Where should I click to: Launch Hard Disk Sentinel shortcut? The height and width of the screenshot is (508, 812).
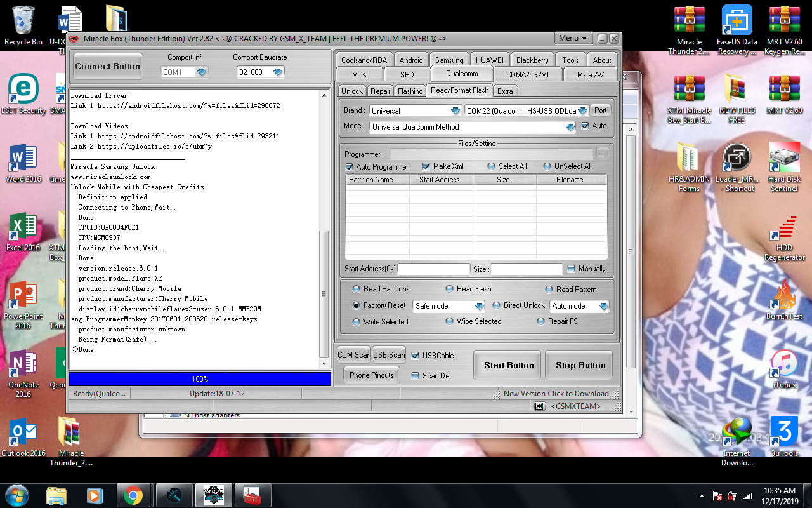pyautogui.click(x=784, y=167)
